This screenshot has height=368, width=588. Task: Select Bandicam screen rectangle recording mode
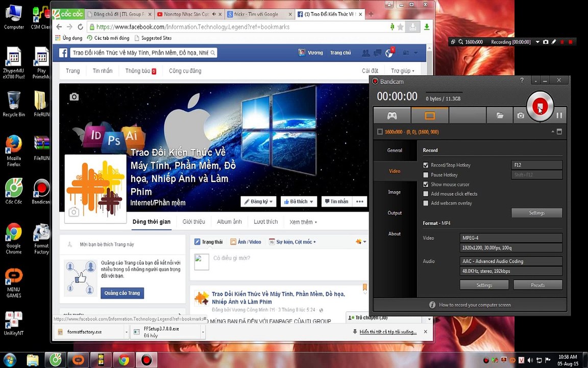coord(430,116)
